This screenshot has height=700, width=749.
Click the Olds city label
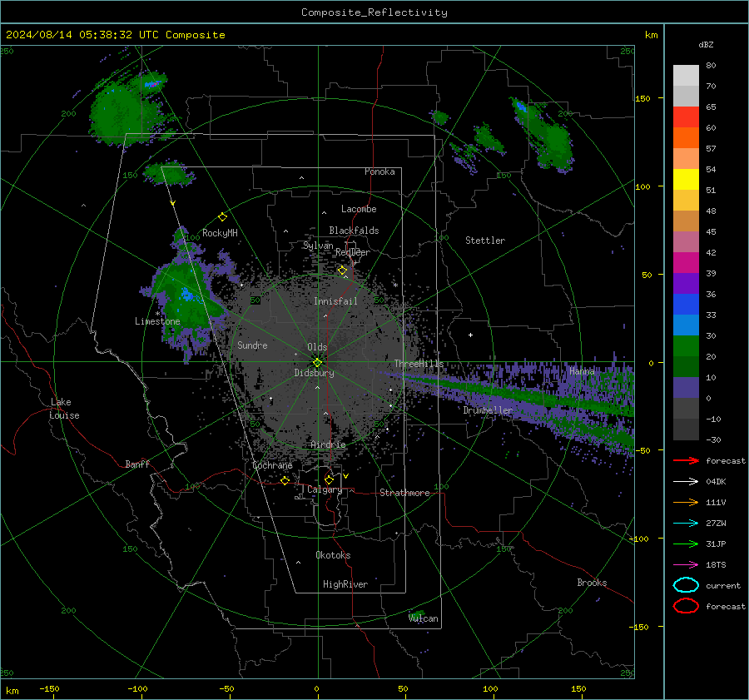[317, 347]
